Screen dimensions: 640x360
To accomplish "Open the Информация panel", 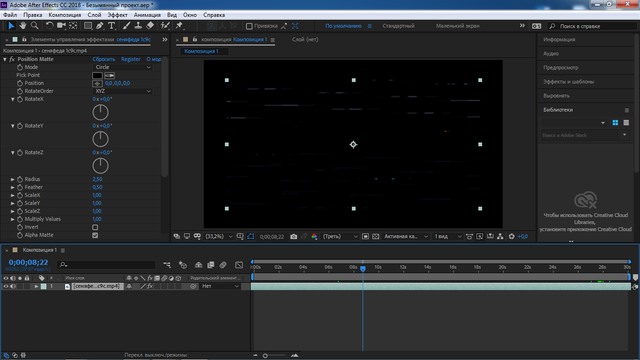I will pos(559,40).
